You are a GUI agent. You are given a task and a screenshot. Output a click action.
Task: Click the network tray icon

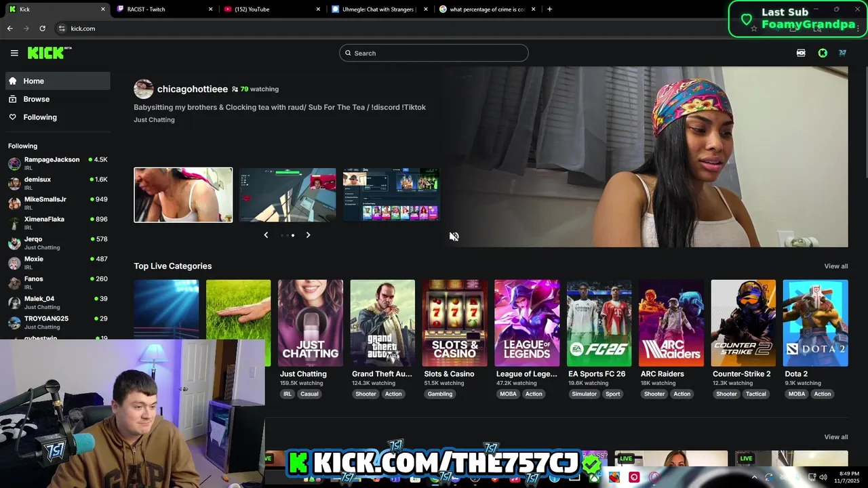pos(811,477)
